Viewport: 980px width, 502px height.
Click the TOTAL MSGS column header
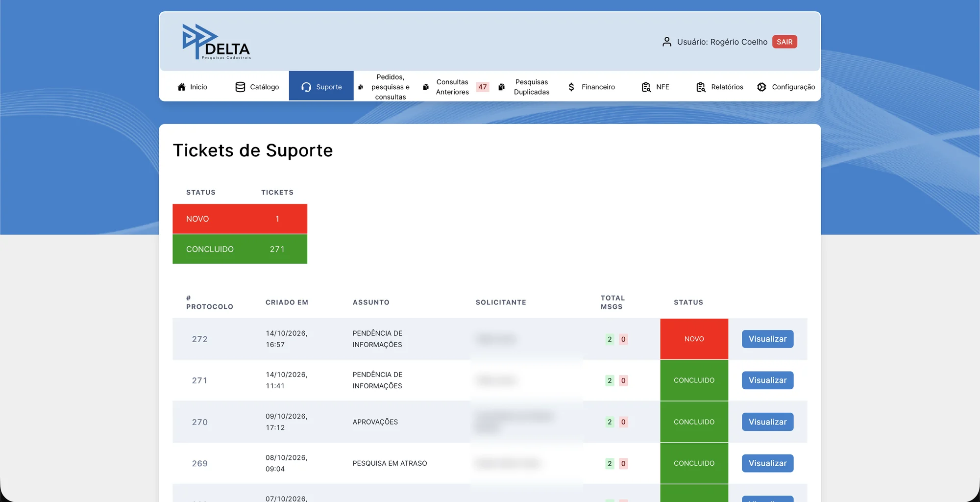pyautogui.click(x=612, y=302)
